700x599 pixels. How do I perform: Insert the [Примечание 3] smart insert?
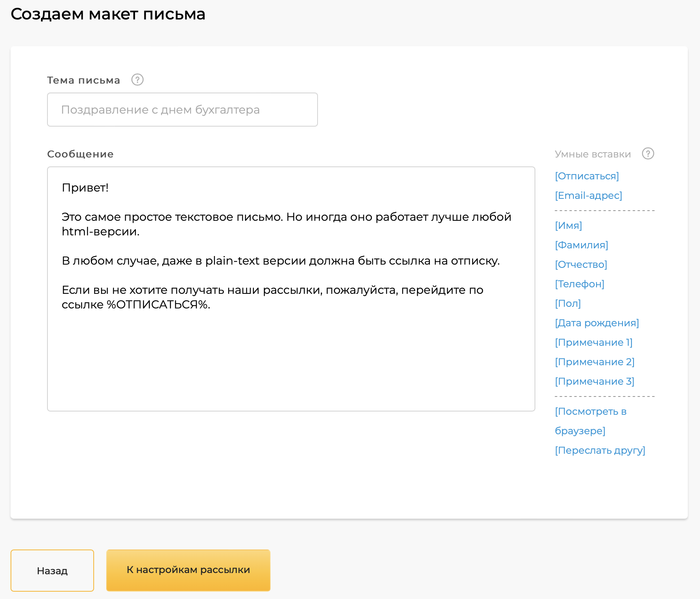(595, 381)
